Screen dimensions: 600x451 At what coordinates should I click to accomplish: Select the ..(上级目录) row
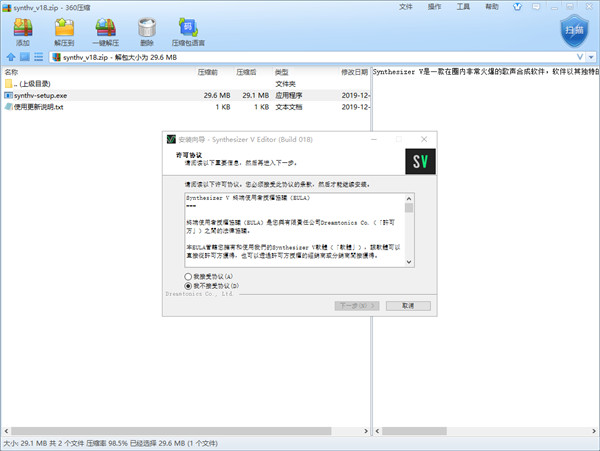pos(186,83)
